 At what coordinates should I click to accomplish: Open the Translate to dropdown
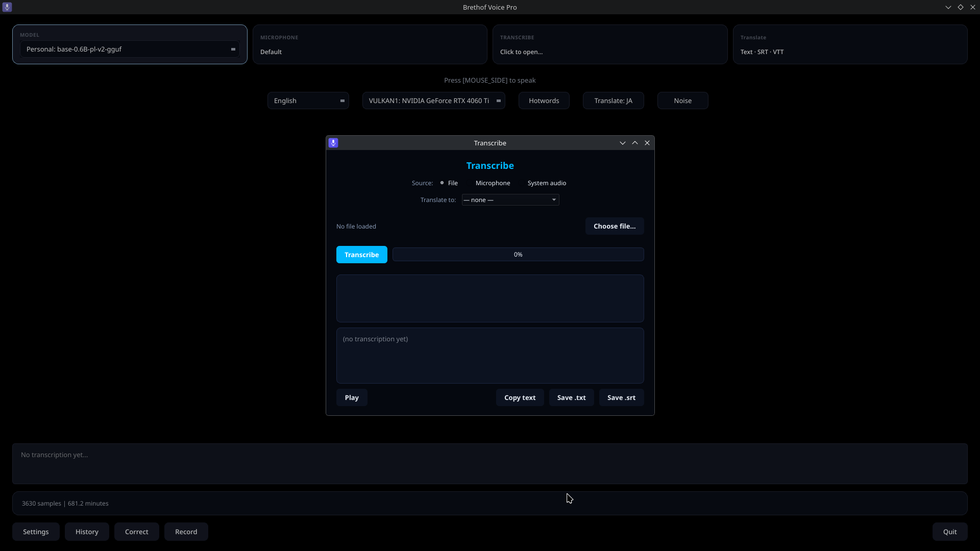(x=510, y=200)
